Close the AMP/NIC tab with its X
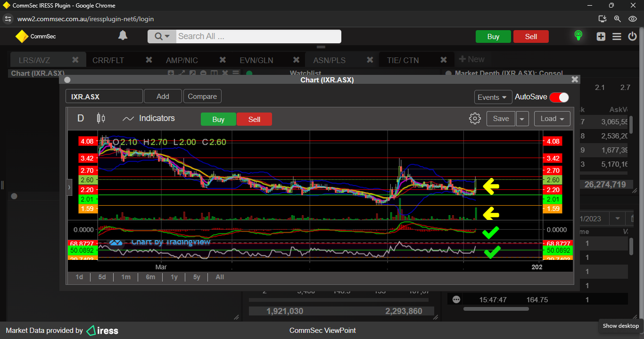The width and height of the screenshot is (644, 339). 223,60
